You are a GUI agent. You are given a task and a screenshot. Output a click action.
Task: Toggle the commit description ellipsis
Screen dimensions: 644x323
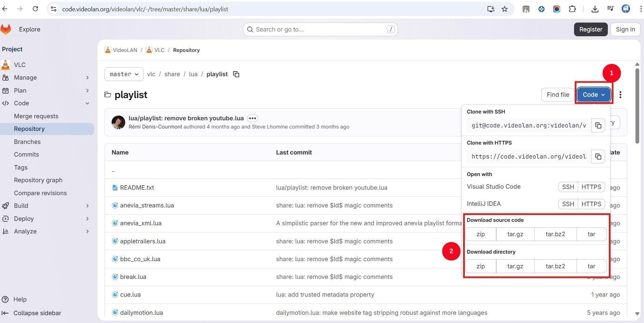[252, 118]
